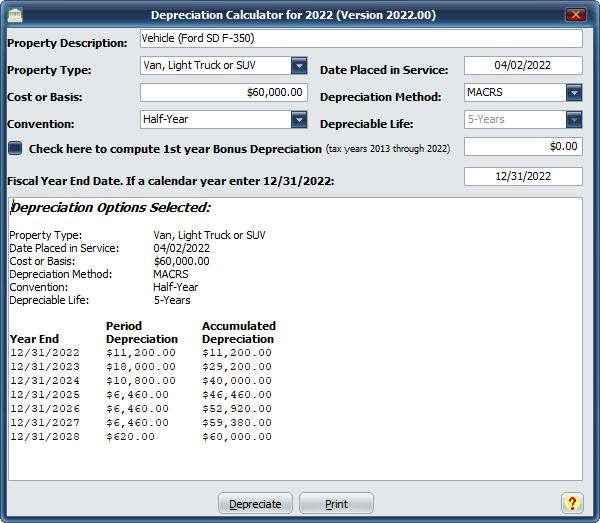
Task: Open the yellow help question mark
Action: 572,503
